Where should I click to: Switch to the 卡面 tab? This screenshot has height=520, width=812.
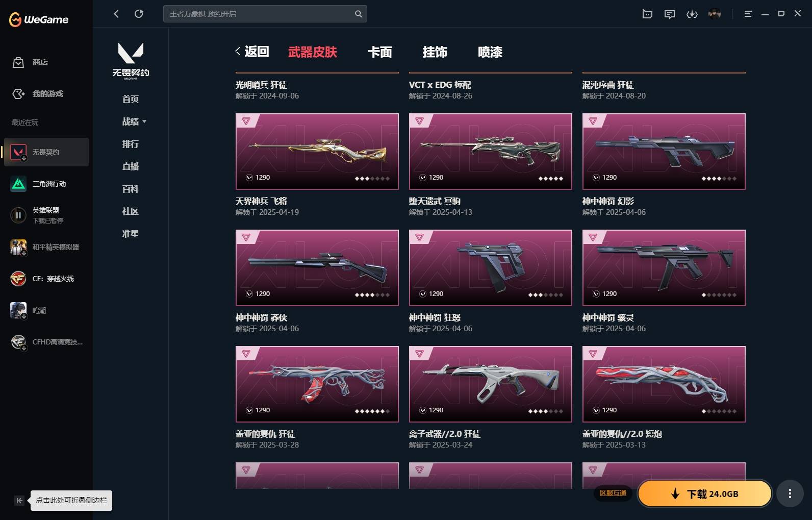[x=380, y=52]
